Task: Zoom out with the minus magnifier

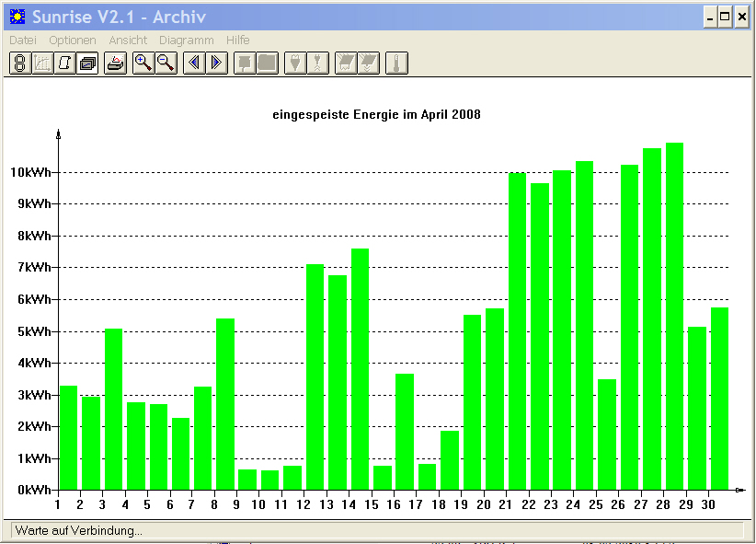Action: [x=166, y=64]
